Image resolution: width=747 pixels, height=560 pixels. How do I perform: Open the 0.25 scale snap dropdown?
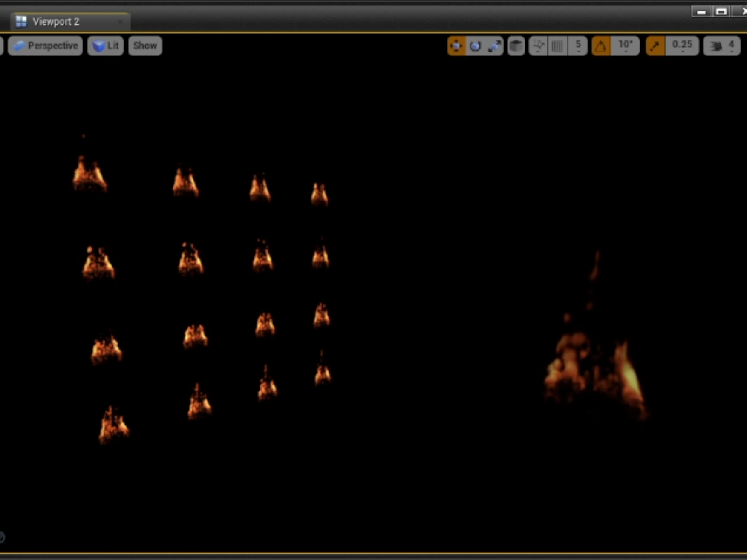pos(682,46)
